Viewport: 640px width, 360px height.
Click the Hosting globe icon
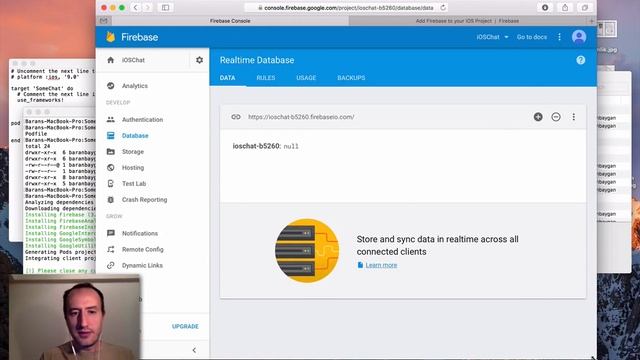[111, 167]
